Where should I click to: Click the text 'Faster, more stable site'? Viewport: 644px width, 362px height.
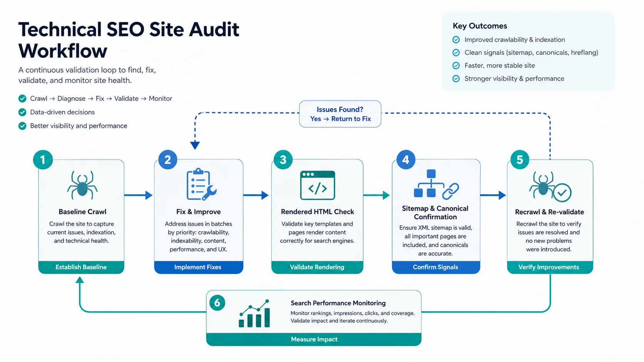[500, 65]
